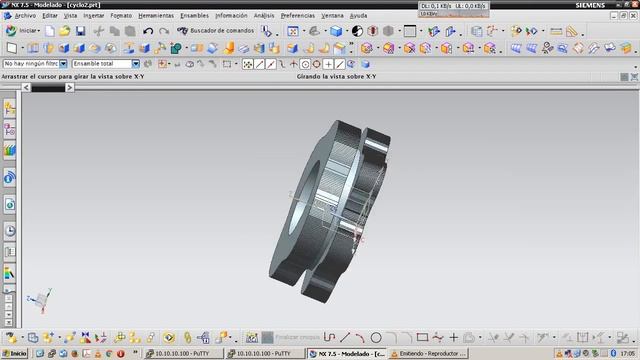The height and width of the screenshot is (360, 640).
Task: Open the yellow-green-blue bars icon in left sidebar
Action: pyautogui.click(x=10, y=150)
